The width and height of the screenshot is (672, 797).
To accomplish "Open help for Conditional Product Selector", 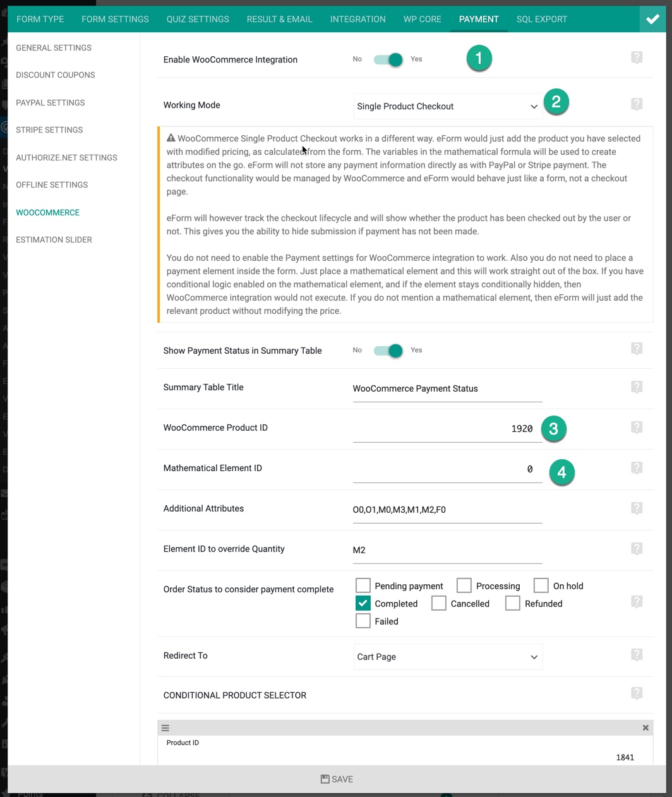I will 637,693.
